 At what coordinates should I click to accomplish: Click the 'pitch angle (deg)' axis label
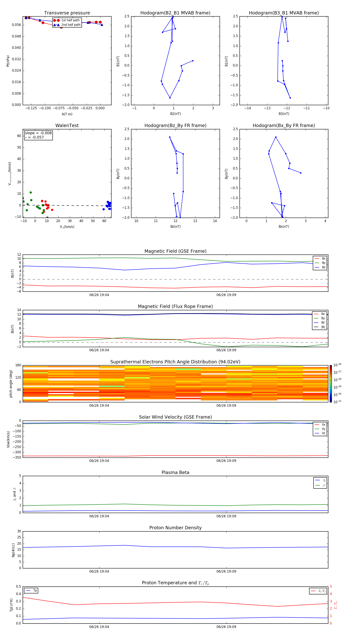pos(11,384)
